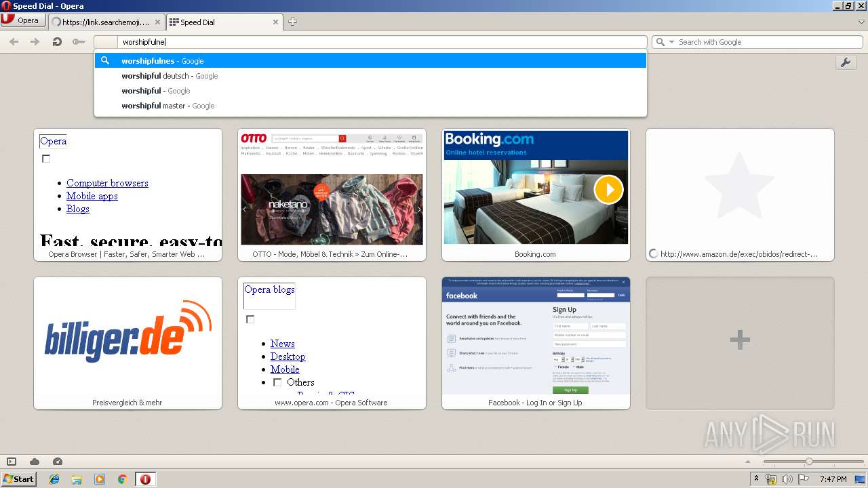Go back with the back arrow

[x=14, y=42]
